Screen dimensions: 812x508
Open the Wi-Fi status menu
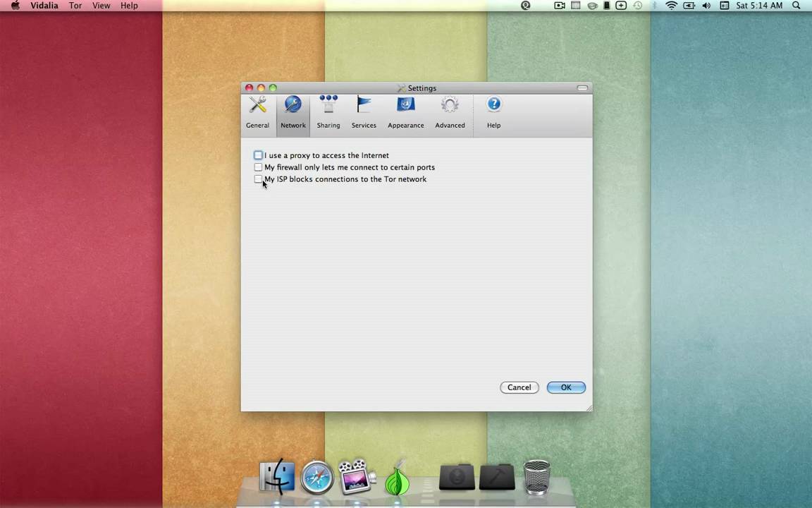(x=671, y=6)
